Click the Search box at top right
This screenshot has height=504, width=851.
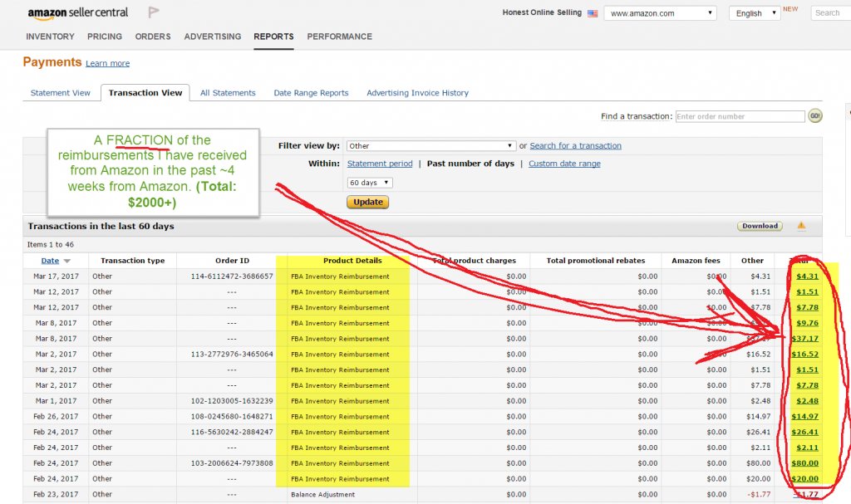830,13
